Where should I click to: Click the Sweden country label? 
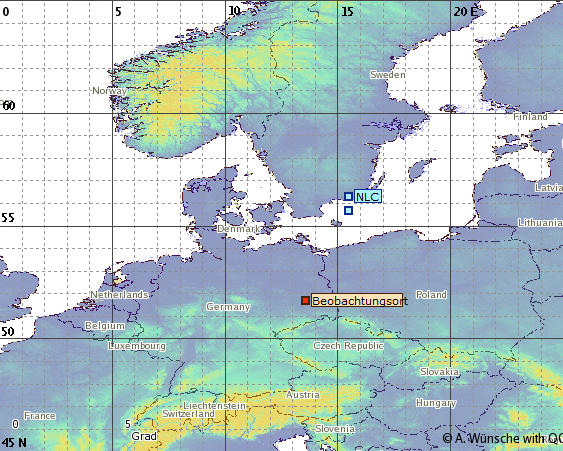click(388, 75)
